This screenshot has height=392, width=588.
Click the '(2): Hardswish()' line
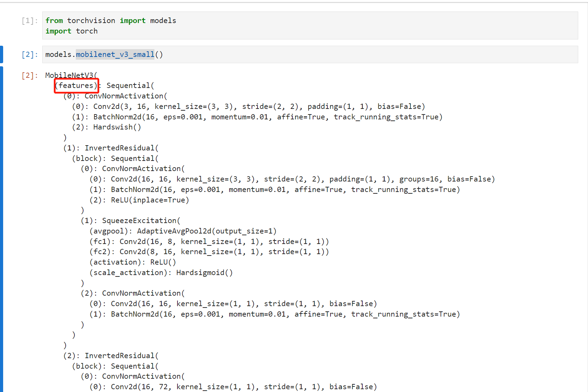(107, 127)
